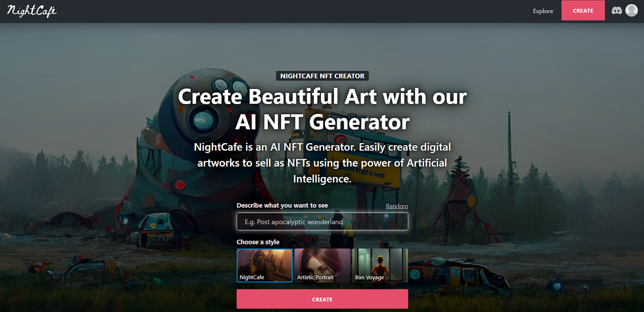Pick the Bon Voyage style
This screenshot has height=312, width=644.
[x=380, y=265]
